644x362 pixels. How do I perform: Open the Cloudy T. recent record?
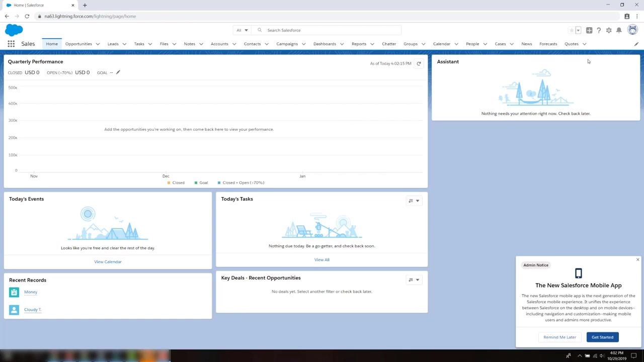point(33,310)
